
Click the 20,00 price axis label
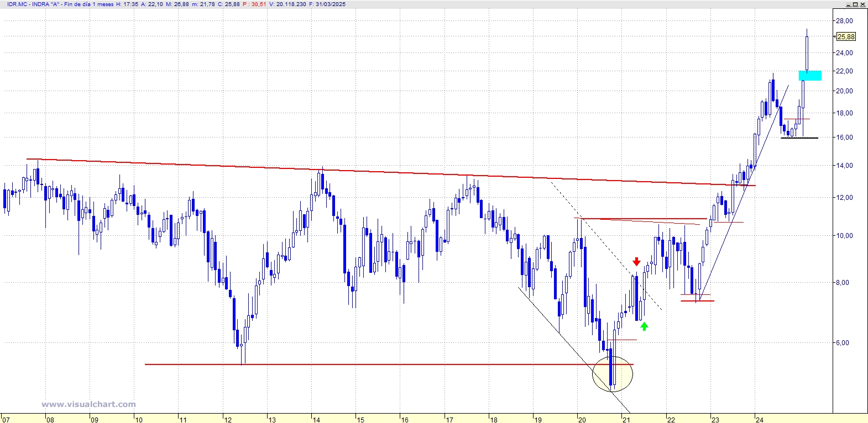(844, 91)
